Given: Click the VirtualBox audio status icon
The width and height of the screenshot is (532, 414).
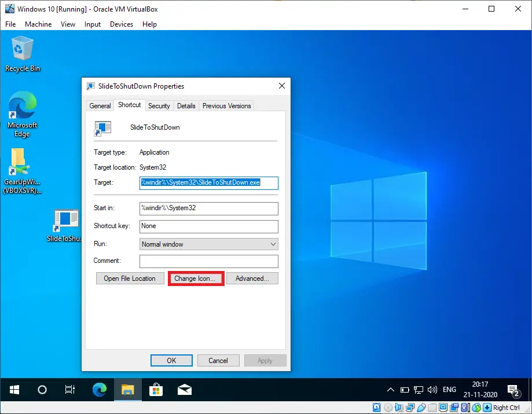Looking at the screenshot, I should (399, 407).
